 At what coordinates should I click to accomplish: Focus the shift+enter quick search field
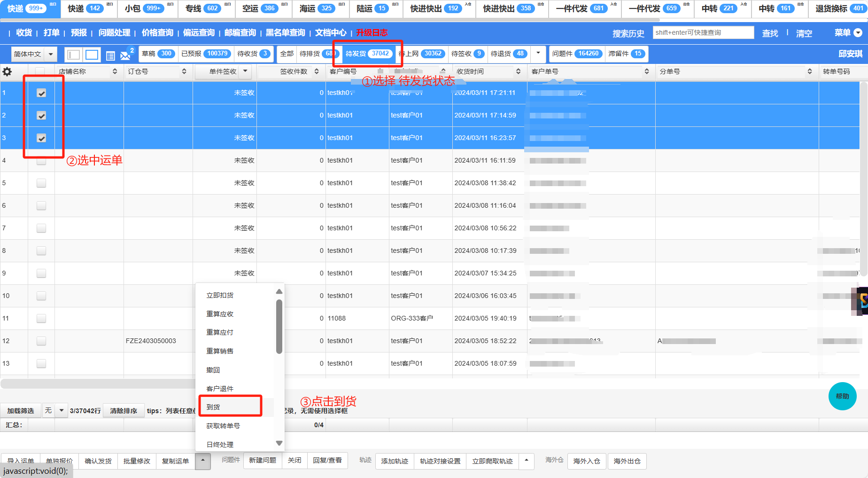pyautogui.click(x=703, y=33)
